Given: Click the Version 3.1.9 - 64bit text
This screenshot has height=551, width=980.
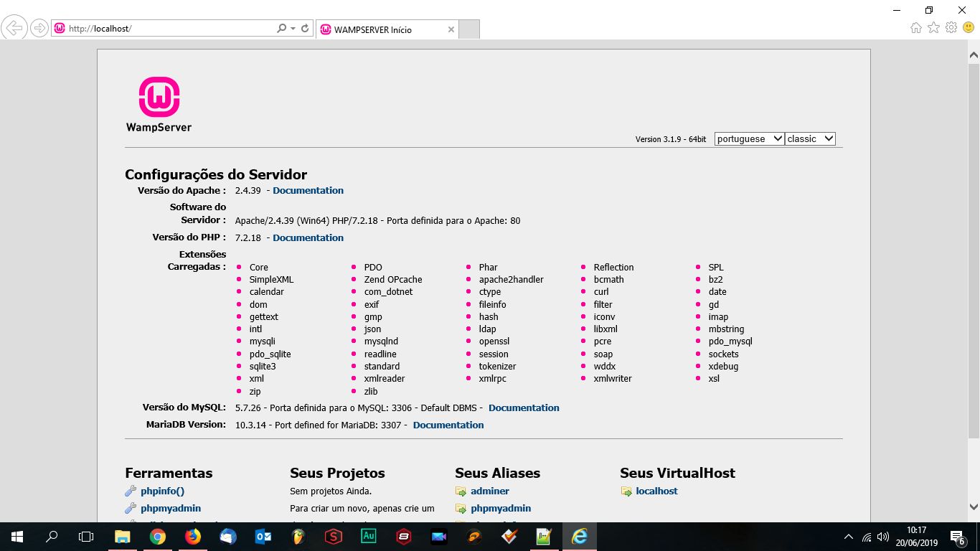Looking at the screenshot, I should pos(671,139).
